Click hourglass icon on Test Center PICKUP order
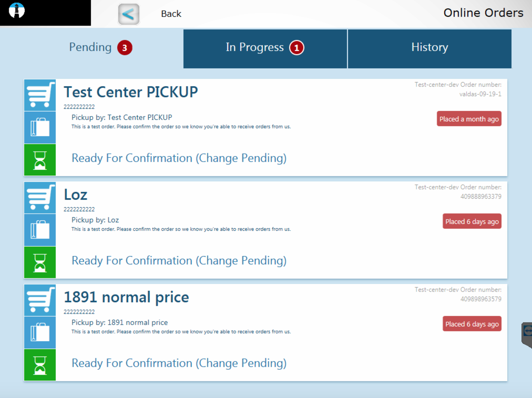The image size is (532, 398). pos(40,160)
